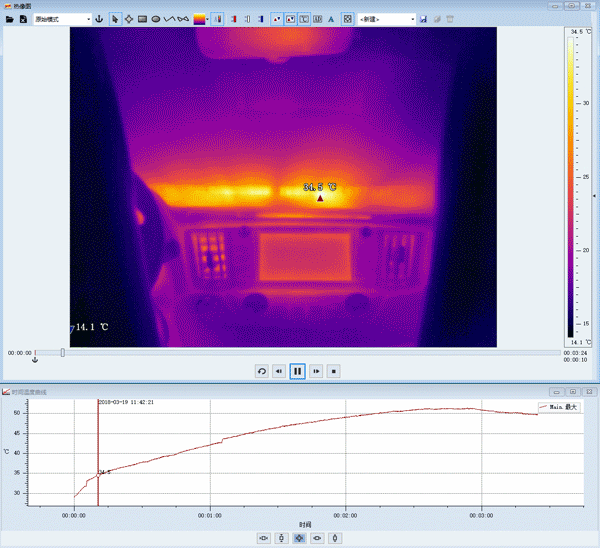This screenshot has height=548, width=600.
Task: Select the spot measurement tool
Action: (129, 19)
